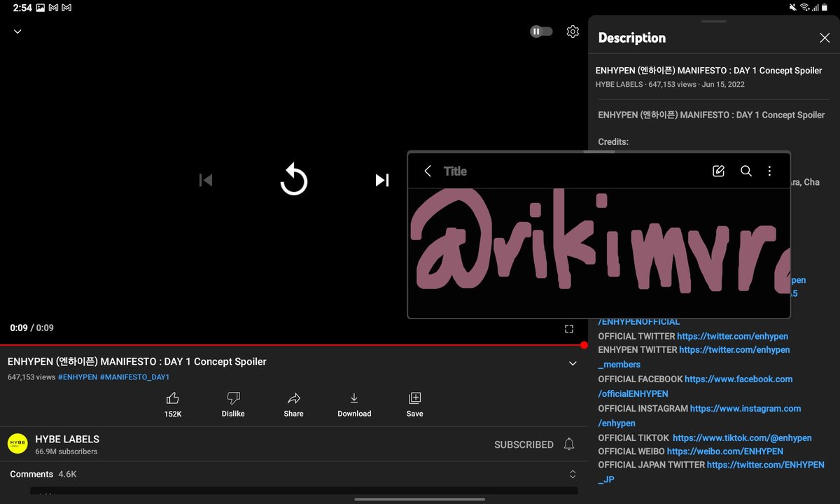Expand the Comments section
Screen dimensions: 840x504
point(573,475)
